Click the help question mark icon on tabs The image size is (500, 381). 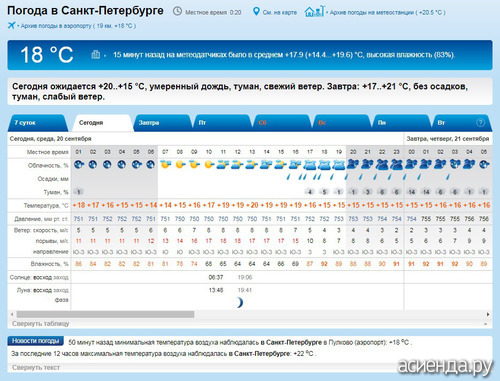[480, 123]
